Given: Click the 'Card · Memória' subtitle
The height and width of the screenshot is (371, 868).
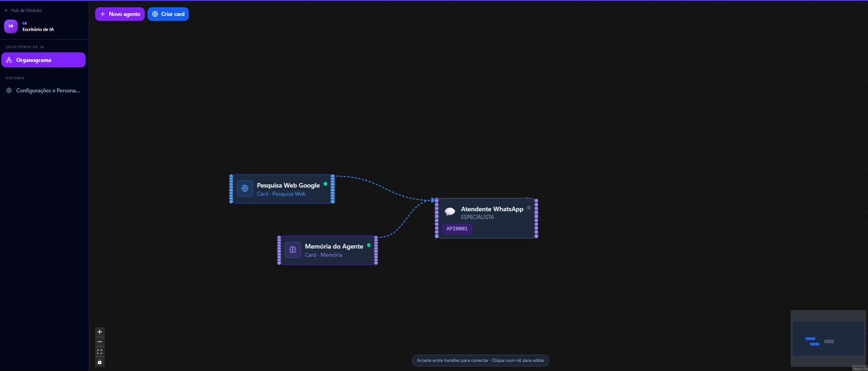Looking at the screenshot, I should click(324, 255).
